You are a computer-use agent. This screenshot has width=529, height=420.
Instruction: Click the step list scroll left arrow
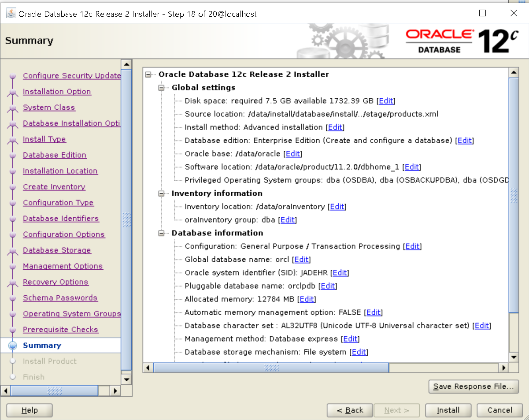coord(6,390)
